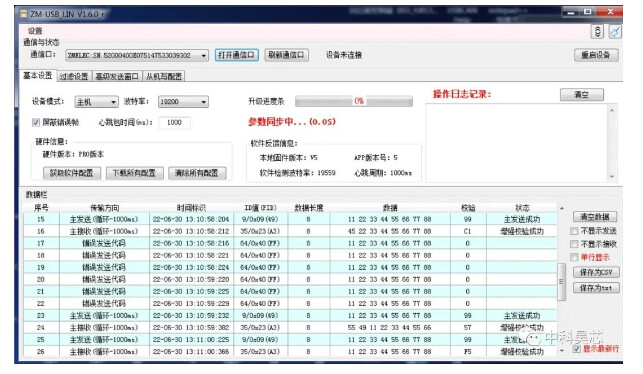Click the data table scrollbar thumb
Screen dimensions: 643x374
pyautogui.click(x=561, y=282)
